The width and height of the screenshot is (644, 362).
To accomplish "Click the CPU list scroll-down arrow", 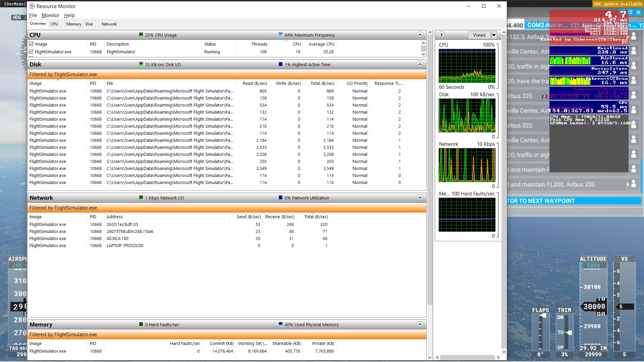I will tap(423, 54).
